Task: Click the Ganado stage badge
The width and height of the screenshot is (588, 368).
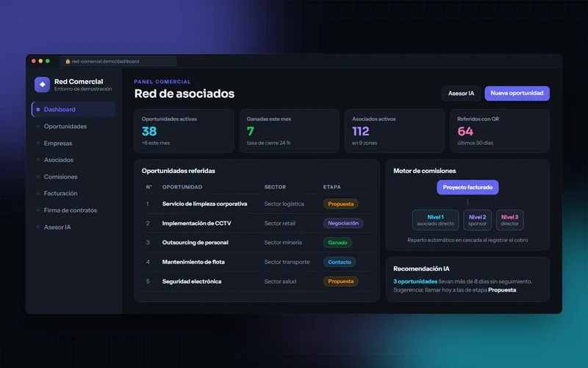Action: 337,243
